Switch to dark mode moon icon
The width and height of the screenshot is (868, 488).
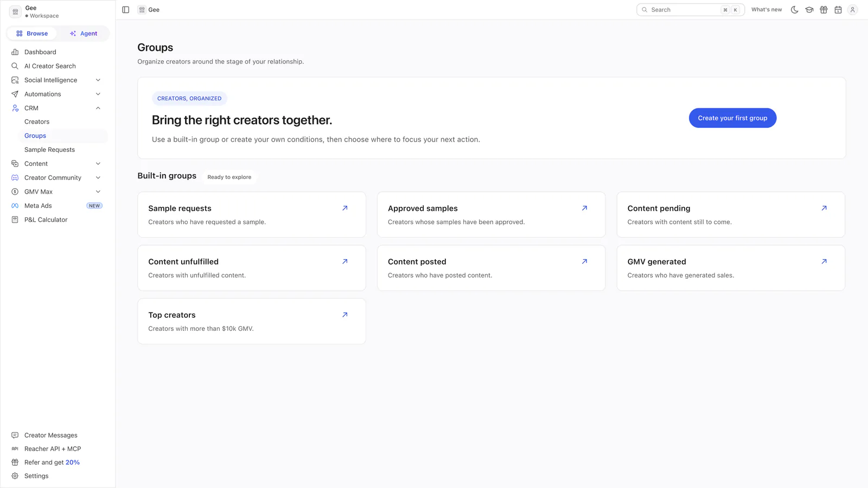795,10
